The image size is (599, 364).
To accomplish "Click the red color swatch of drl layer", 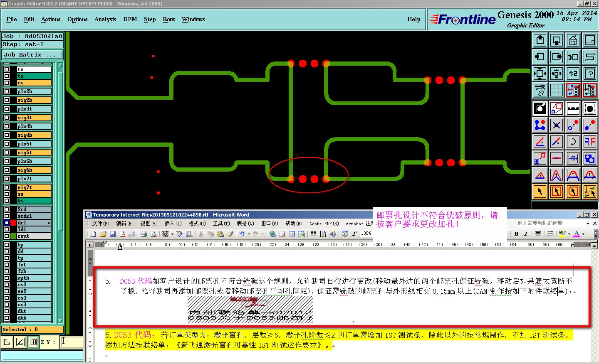I will coord(13,223).
